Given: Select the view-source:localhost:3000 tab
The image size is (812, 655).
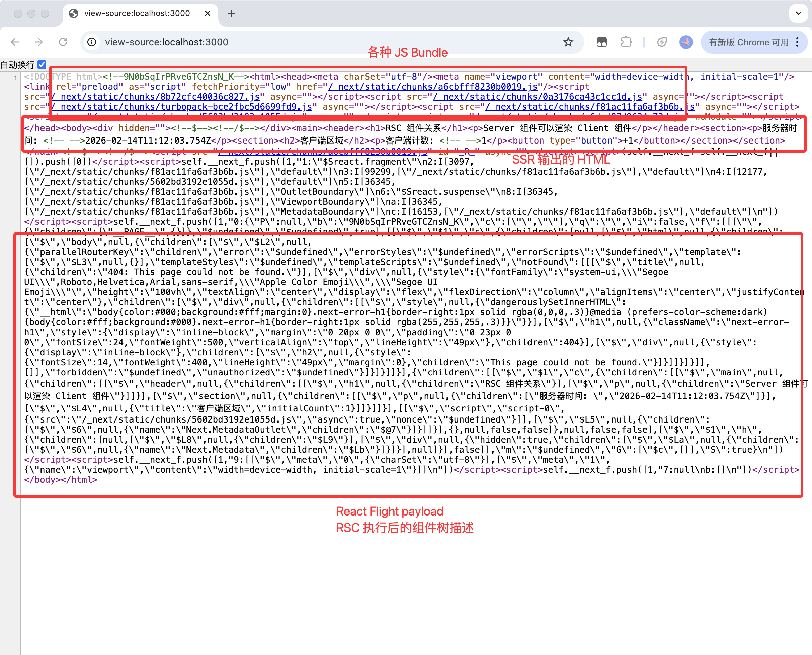Looking at the screenshot, I should coord(137,14).
